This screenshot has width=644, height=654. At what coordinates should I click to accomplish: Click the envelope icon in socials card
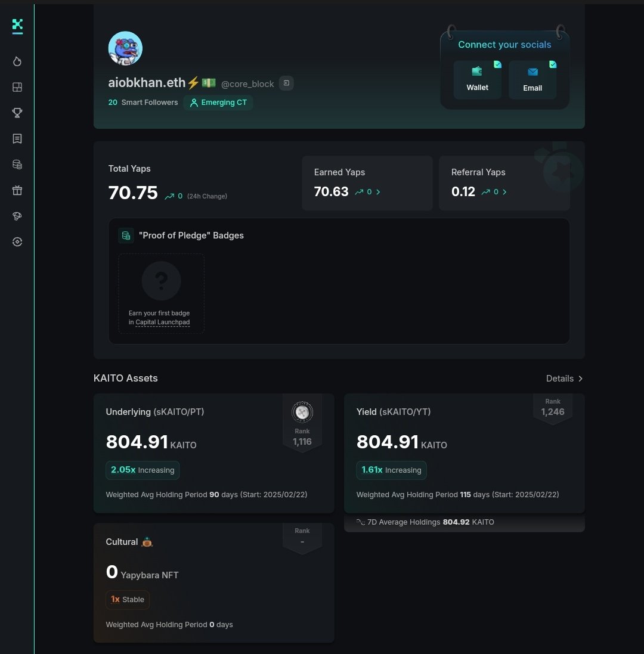point(532,72)
